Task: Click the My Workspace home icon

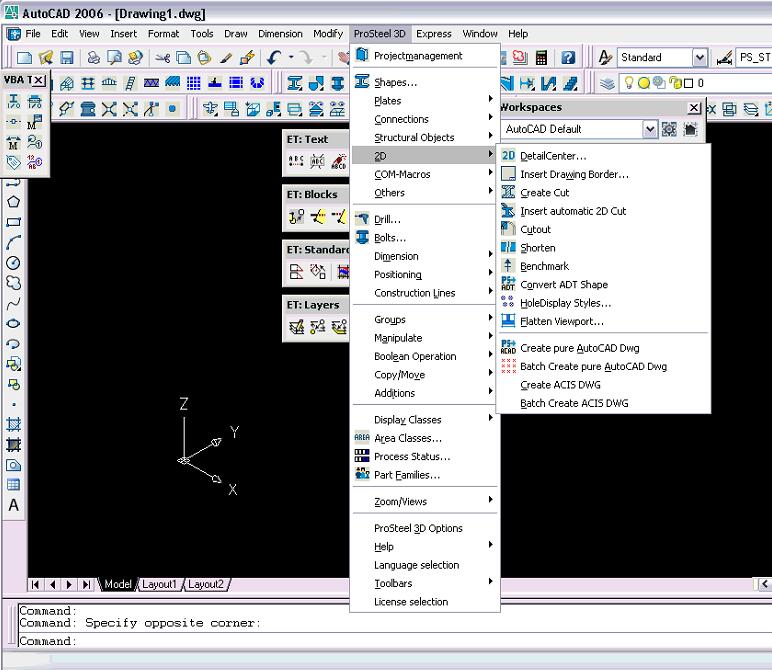Action: click(690, 129)
